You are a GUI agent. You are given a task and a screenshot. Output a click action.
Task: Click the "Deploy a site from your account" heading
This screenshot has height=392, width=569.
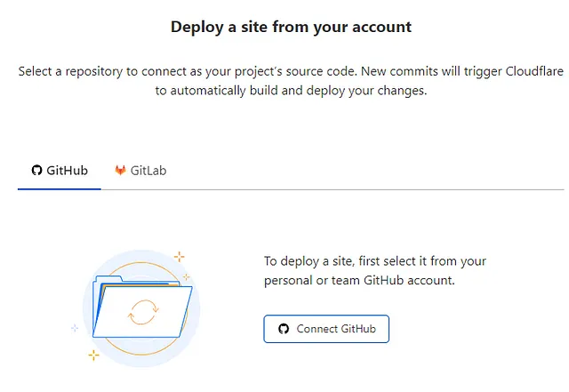tap(291, 27)
